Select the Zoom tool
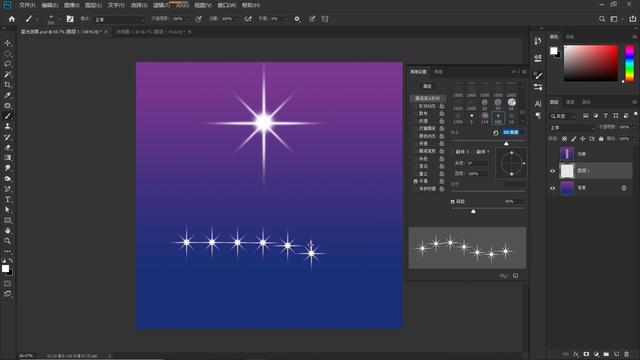The image size is (640, 360). coord(7,241)
